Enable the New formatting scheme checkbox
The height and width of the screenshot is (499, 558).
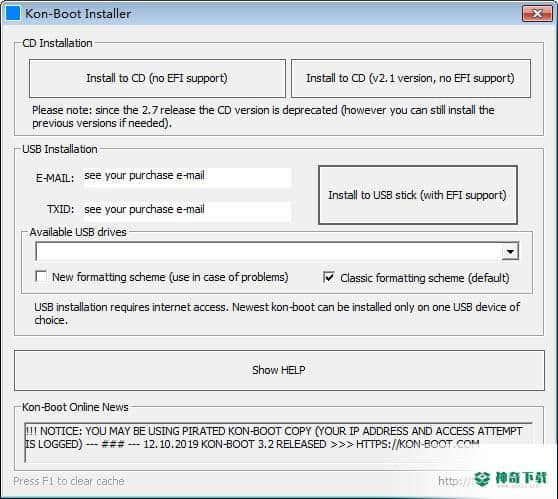(x=41, y=277)
